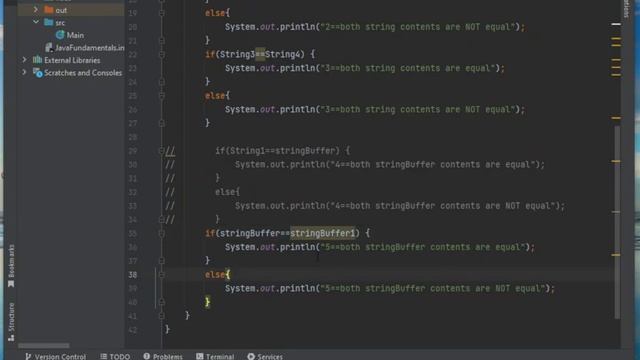Select the 'src' folder label
The width and height of the screenshot is (640, 360).
pos(60,22)
